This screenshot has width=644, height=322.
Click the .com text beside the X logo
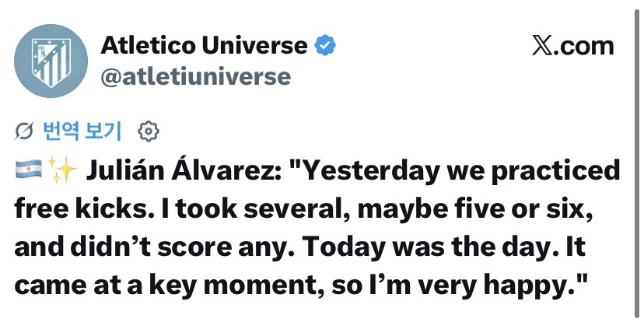pyautogui.click(x=586, y=46)
